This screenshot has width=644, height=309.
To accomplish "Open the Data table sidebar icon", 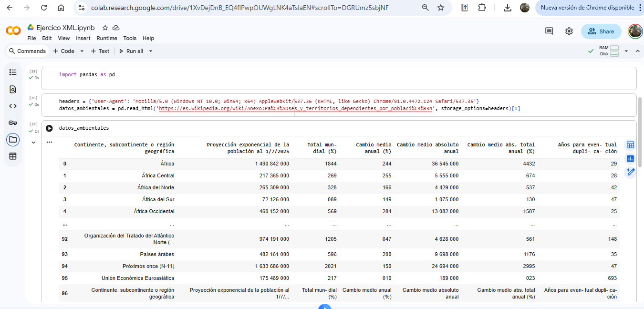I will point(13,156).
